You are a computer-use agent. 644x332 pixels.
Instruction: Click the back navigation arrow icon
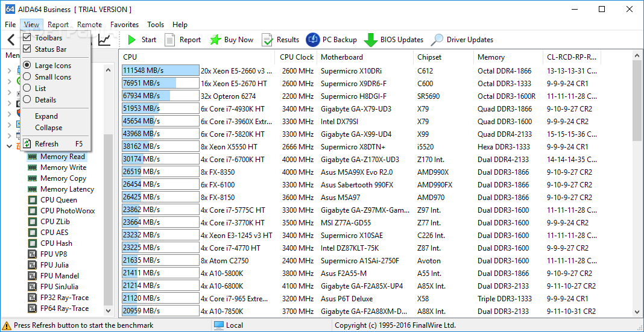11,40
